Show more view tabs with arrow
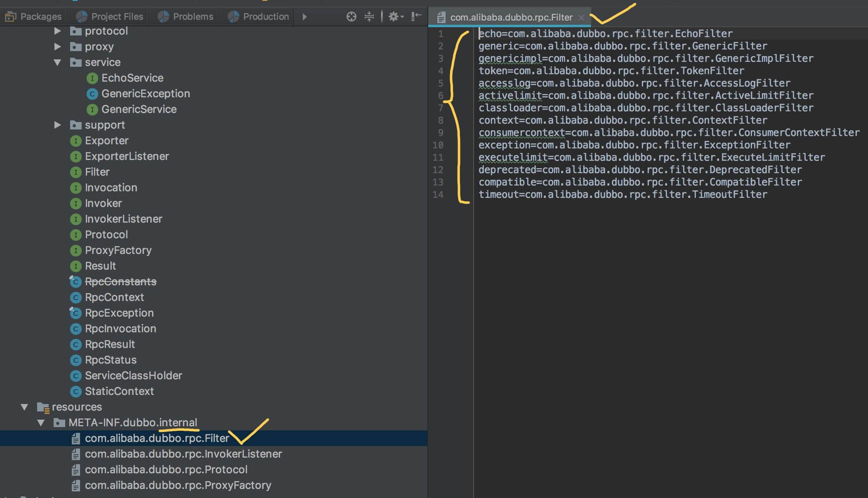 [304, 17]
